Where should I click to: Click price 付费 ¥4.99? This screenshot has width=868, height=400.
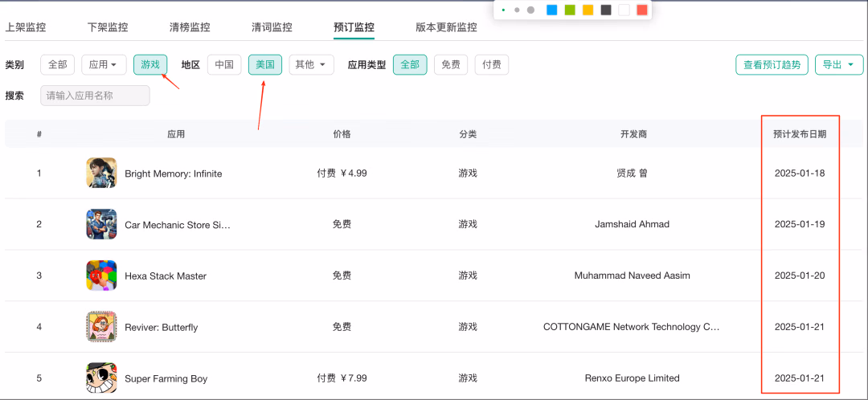click(x=342, y=173)
